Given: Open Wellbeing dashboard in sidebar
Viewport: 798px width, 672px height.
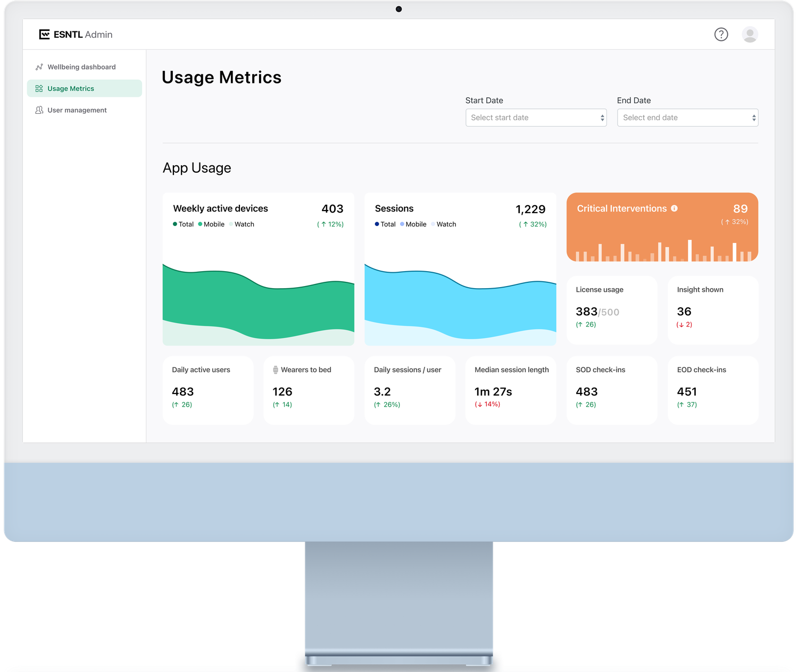Looking at the screenshot, I should [x=85, y=67].
